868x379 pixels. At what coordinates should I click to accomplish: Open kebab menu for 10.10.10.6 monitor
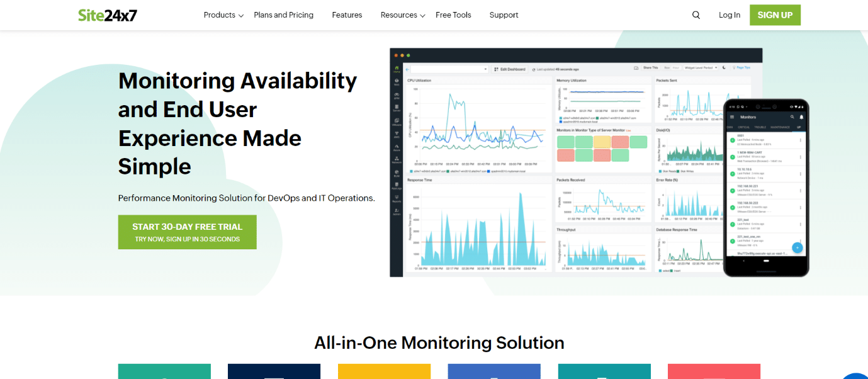[x=801, y=173]
